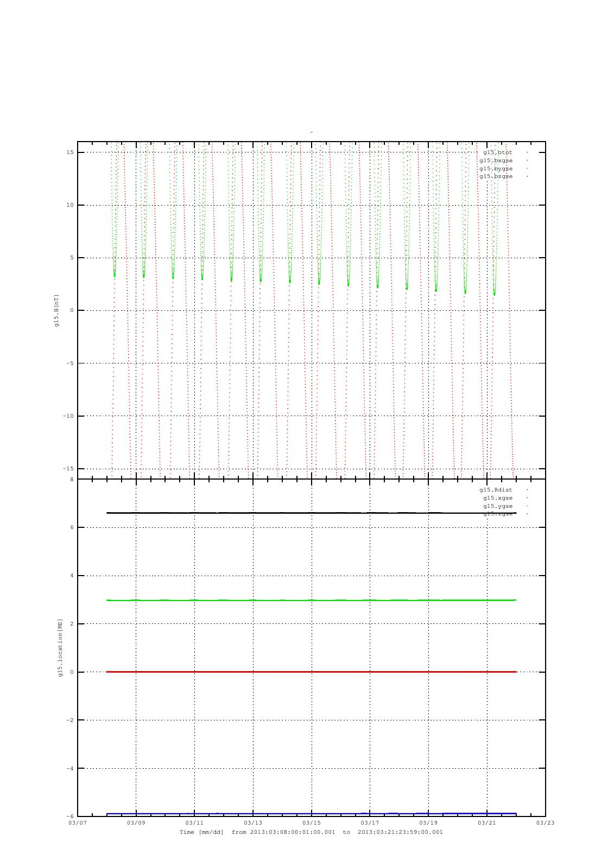This screenshot has width=614, height=868.
Task: Click the g15.bygse legend label
Action: [x=496, y=169]
